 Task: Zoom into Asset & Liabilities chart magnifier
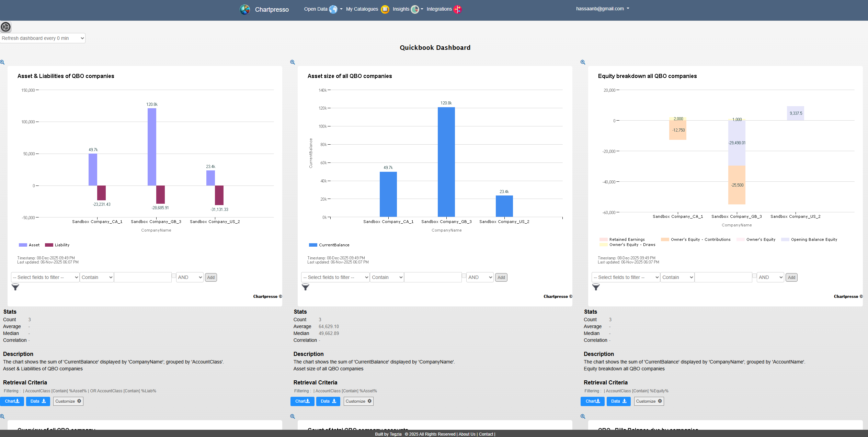point(2,62)
